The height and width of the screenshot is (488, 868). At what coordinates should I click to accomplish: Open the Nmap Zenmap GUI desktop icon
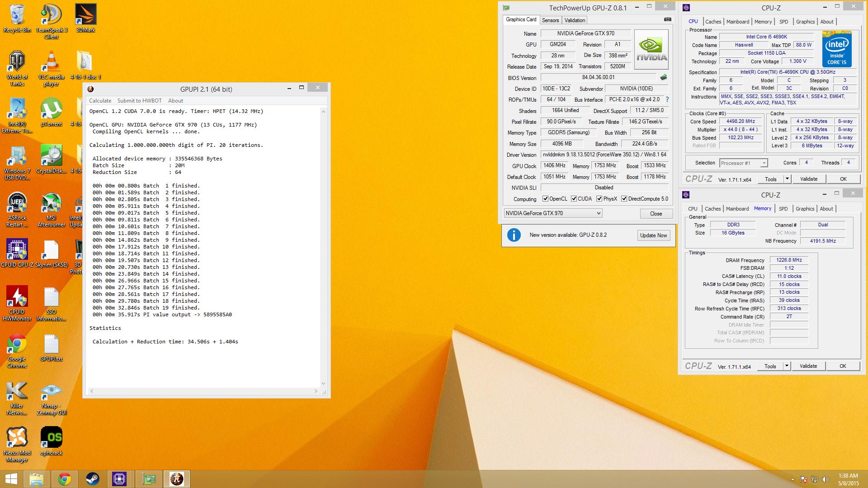[x=51, y=398]
